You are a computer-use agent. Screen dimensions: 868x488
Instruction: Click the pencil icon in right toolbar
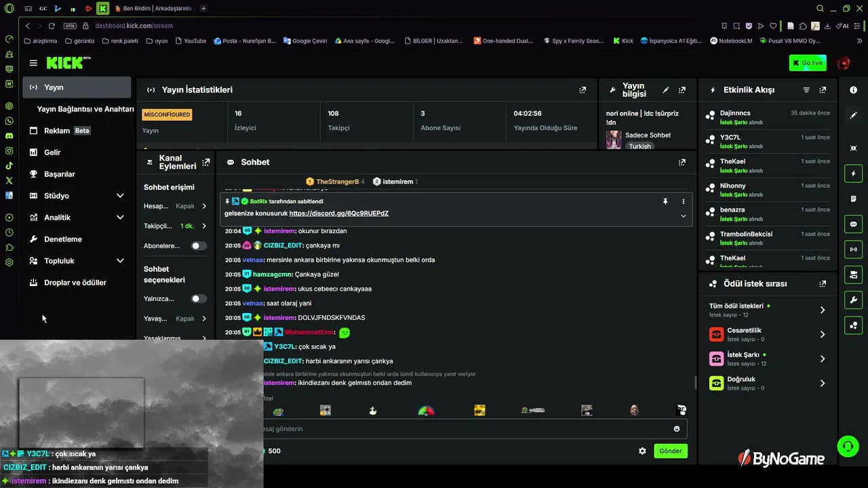click(854, 115)
